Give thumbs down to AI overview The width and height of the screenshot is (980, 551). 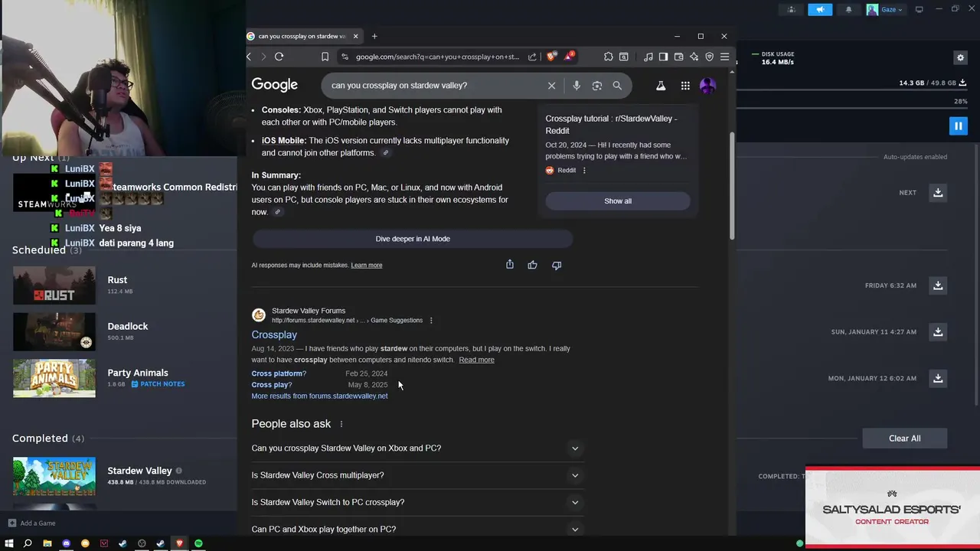[557, 265]
